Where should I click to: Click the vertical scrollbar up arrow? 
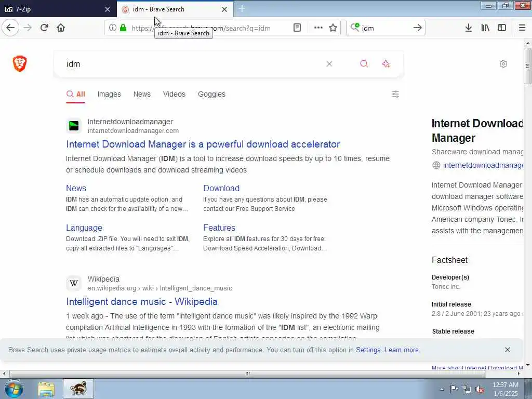pos(527,43)
